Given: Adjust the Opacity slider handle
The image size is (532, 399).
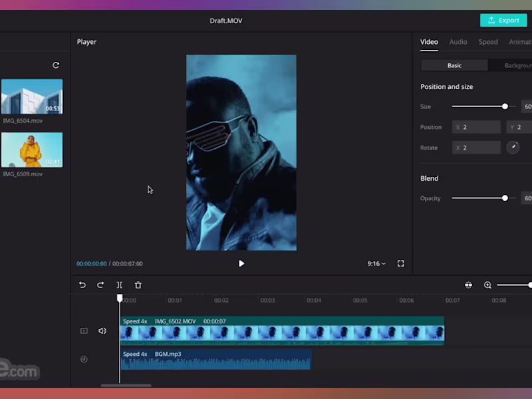Looking at the screenshot, I should [x=505, y=198].
